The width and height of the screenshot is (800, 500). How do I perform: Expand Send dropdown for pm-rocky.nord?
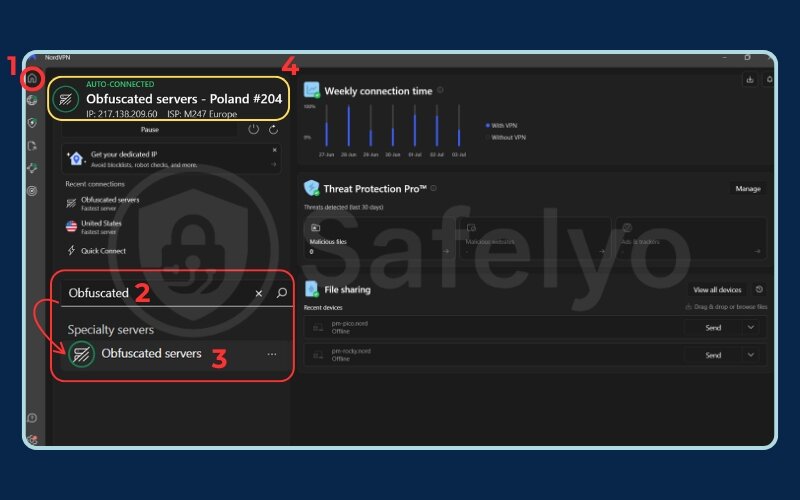click(751, 355)
